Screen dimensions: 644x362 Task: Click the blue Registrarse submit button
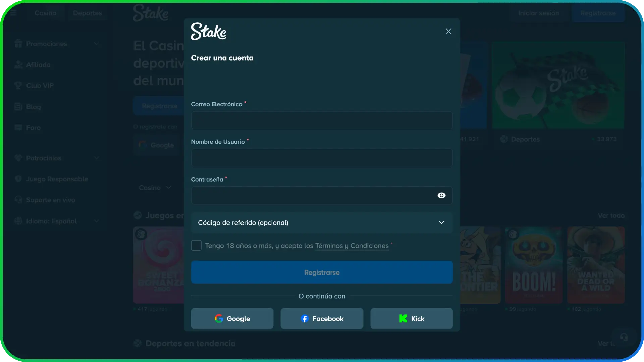point(322,272)
